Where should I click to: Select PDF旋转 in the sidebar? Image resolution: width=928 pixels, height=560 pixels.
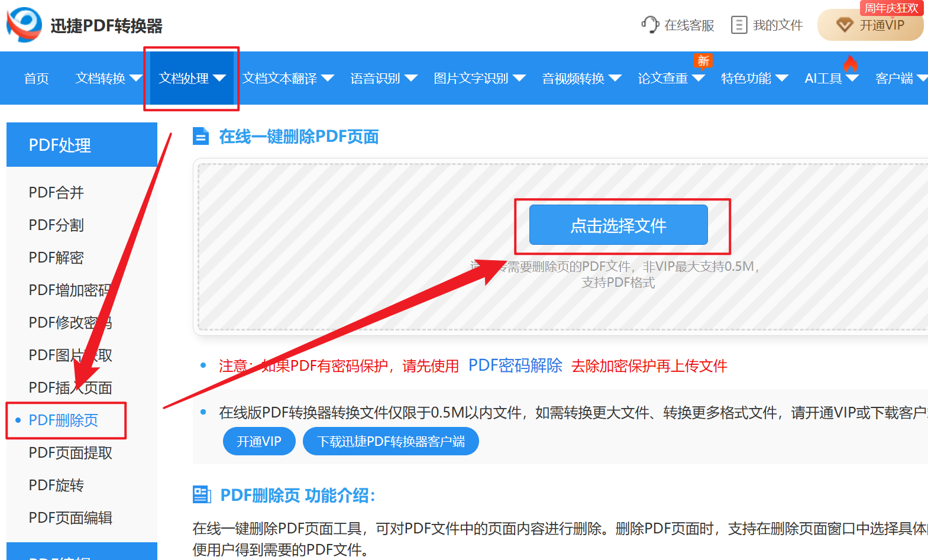(56, 485)
